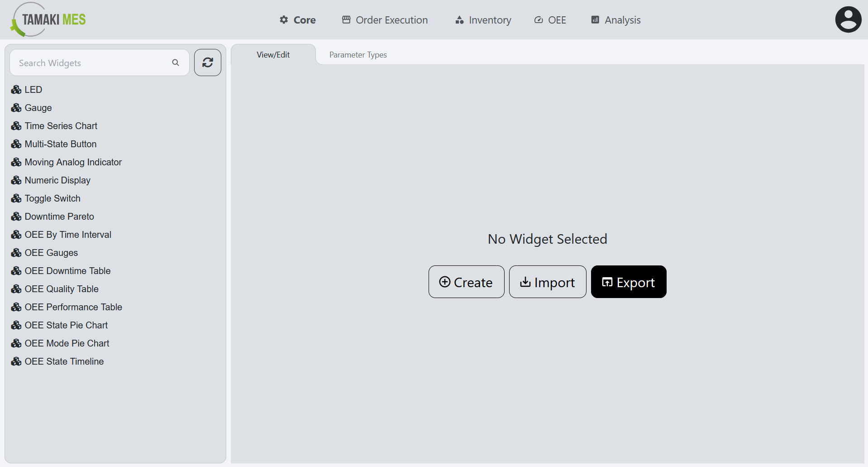This screenshot has width=868, height=467.
Task: Click the refresh widgets icon
Action: (x=207, y=63)
